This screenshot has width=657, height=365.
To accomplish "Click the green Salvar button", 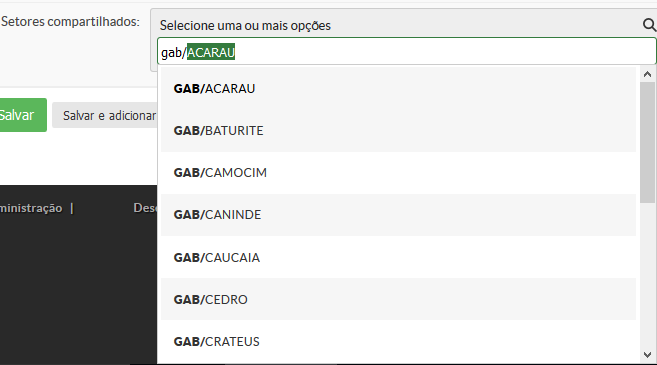I will coord(21,115).
